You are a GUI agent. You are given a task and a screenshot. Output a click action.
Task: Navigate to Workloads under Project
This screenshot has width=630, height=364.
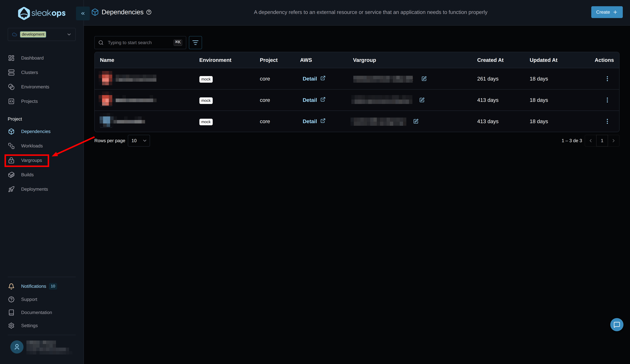(x=32, y=146)
